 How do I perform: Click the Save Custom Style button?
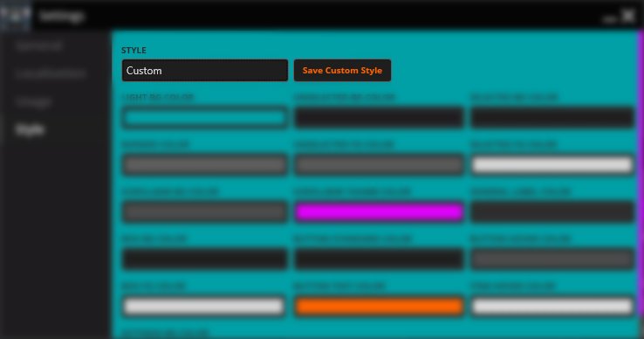(342, 71)
